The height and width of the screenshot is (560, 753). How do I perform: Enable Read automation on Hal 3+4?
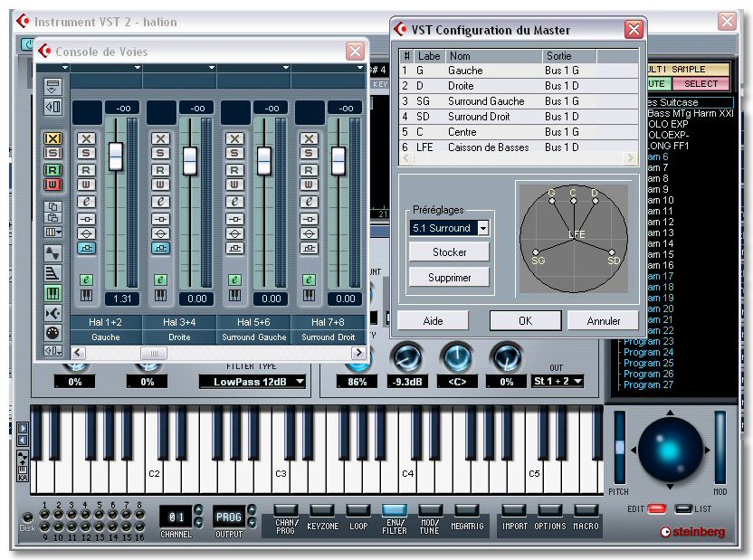pos(160,170)
